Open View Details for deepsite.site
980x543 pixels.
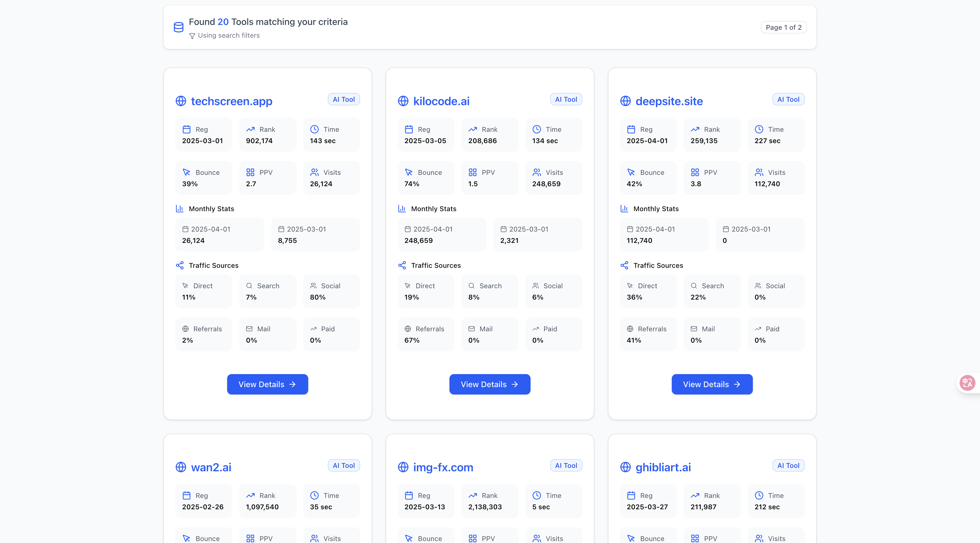click(x=712, y=384)
